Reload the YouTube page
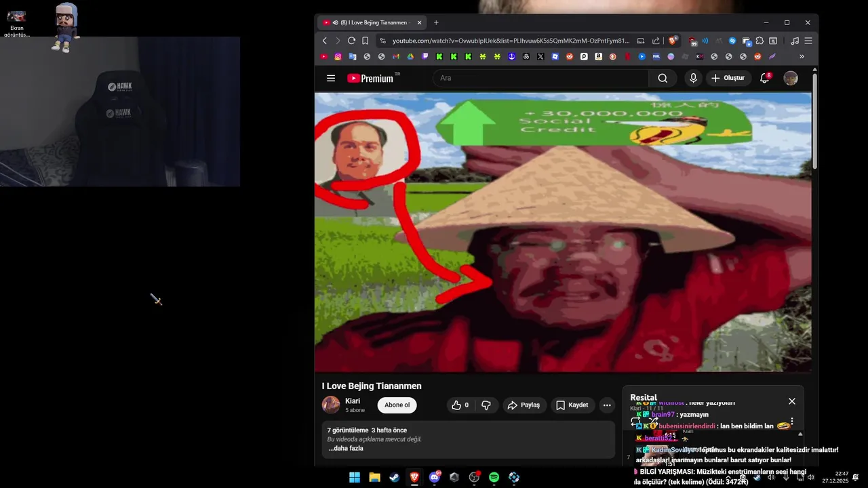 click(x=351, y=41)
